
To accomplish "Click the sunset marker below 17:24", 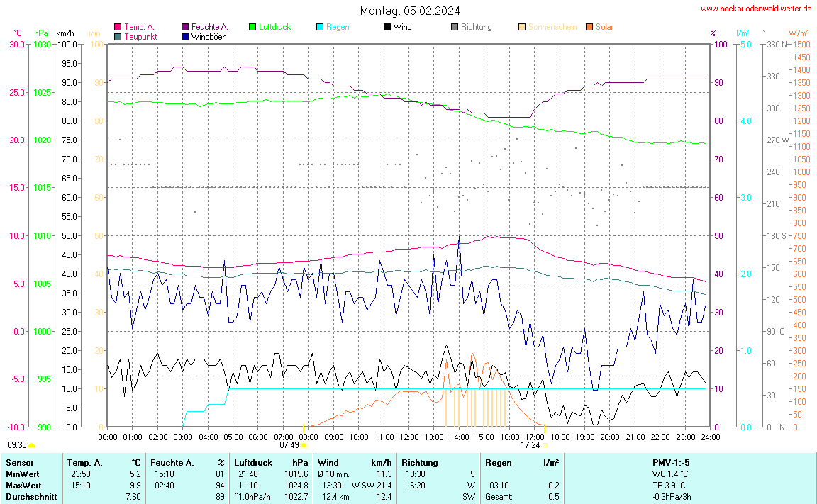I will coord(545,445).
